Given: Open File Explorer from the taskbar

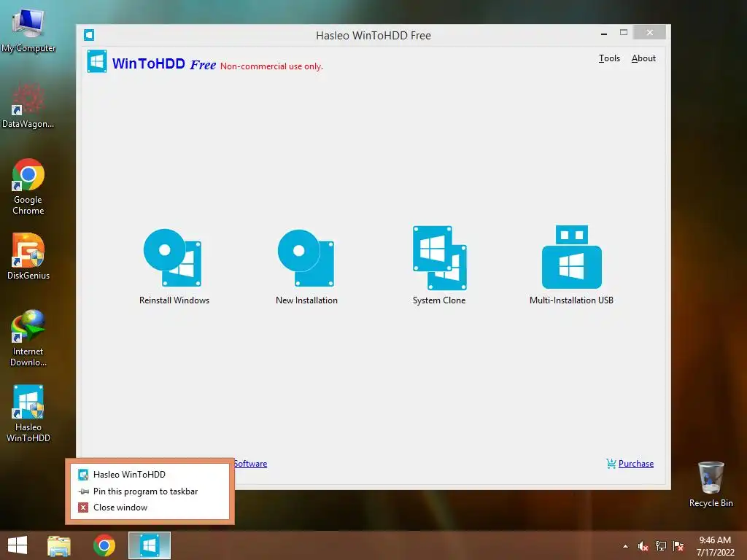Looking at the screenshot, I should pyautogui.click(x=59, y=545).
